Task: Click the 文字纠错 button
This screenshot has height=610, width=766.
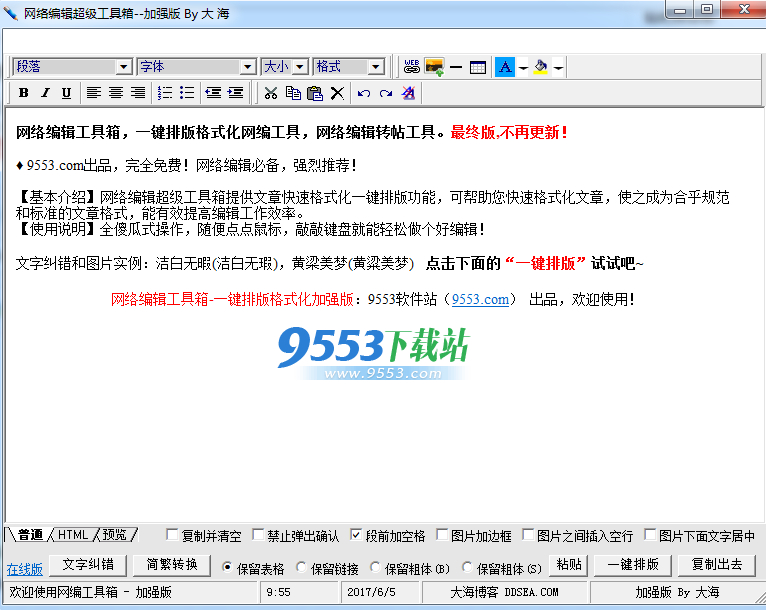Action: 88,565
